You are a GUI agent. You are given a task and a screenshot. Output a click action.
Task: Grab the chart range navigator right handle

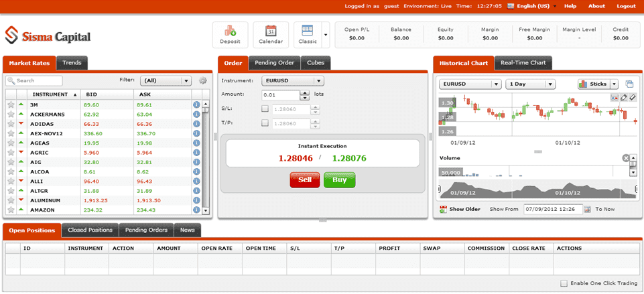click(636, 190)
